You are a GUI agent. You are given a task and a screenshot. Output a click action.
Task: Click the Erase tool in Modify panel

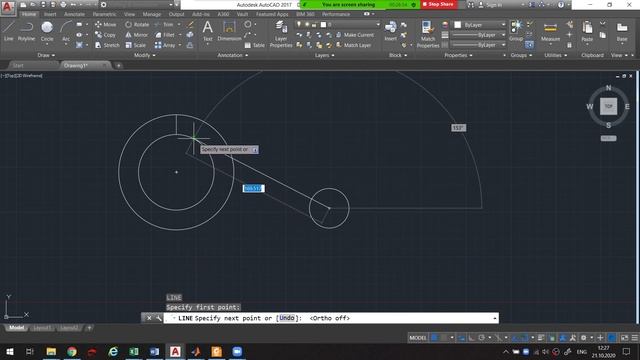pyautogui.click(x=190, y=24)
